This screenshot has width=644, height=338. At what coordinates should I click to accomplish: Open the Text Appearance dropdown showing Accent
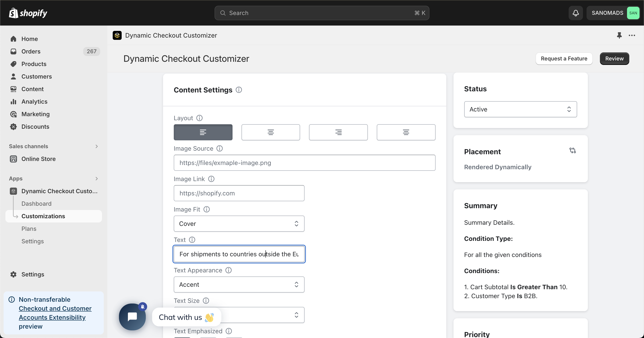click(x=239, y=285)
